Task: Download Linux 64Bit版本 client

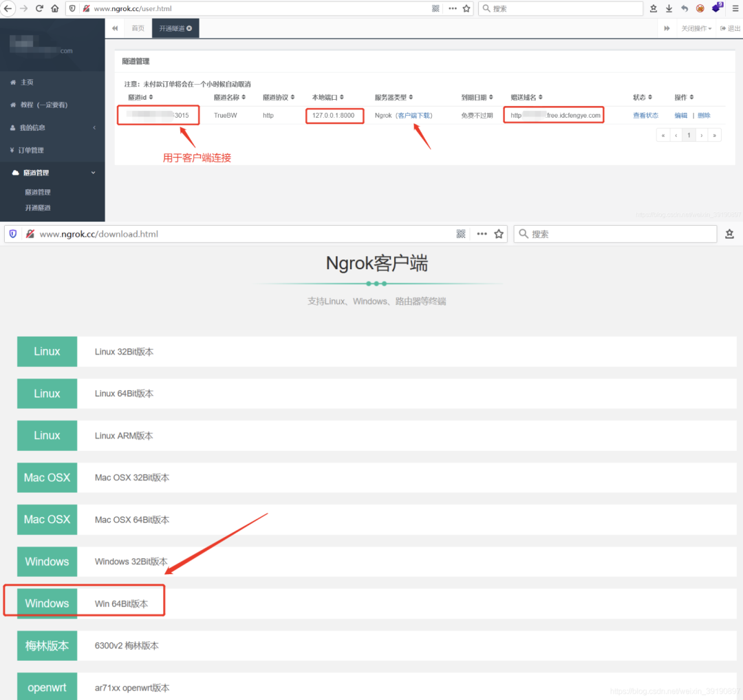Action: tap(377, 394)
